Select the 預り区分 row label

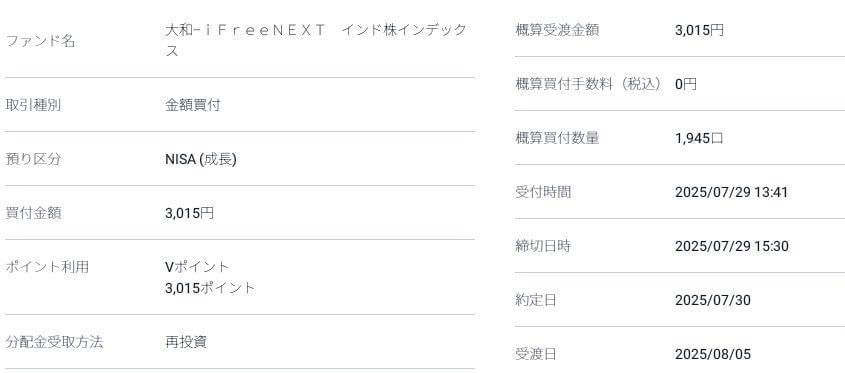pyautogui.click(x=33, y=159)
